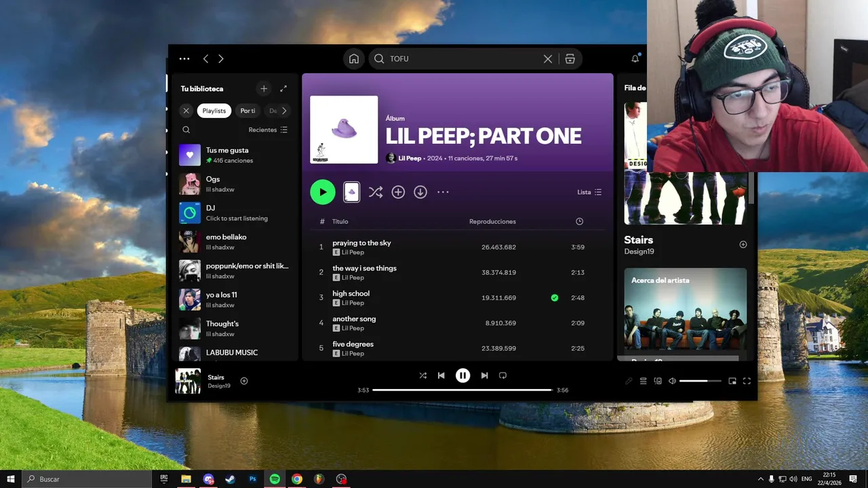This screenshot has width=868, height=488.
Task: Navigate forward with the right arrow
Action: tap(221, 59)
